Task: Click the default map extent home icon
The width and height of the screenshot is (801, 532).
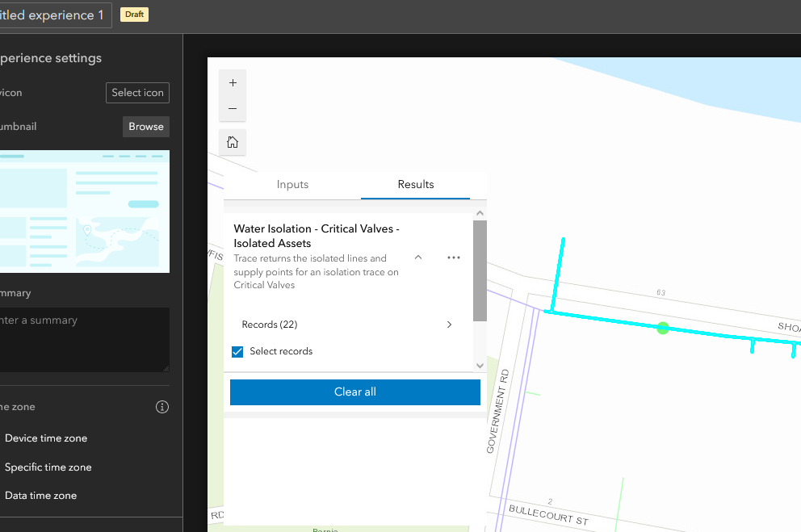Action: click(x=233, y=141)
